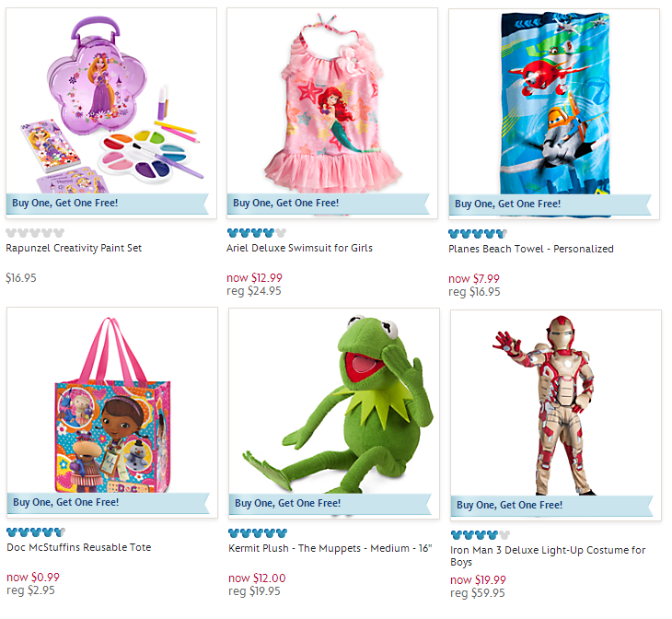Open the Doc McStuffins tote bag image
Image resolution: width=672 pixels, height=619 pixels.
[112, 413]
